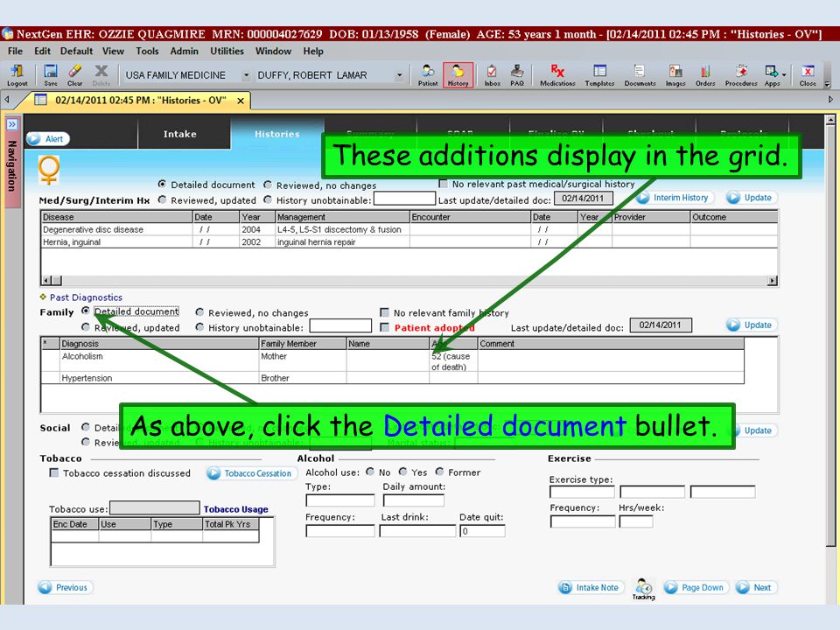Open the Utilities menu
The image size is (840, 630).
coord(227,51)
